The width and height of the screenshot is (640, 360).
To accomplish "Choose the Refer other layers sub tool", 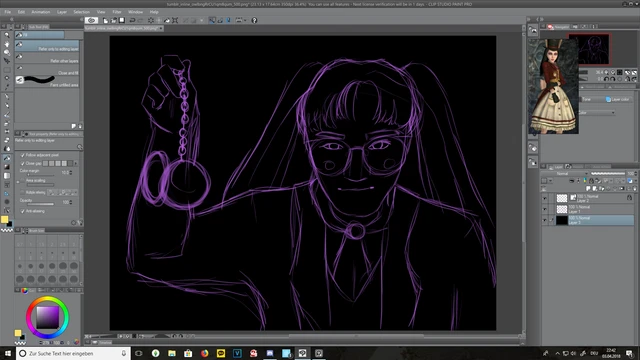I will pos(47,58).
